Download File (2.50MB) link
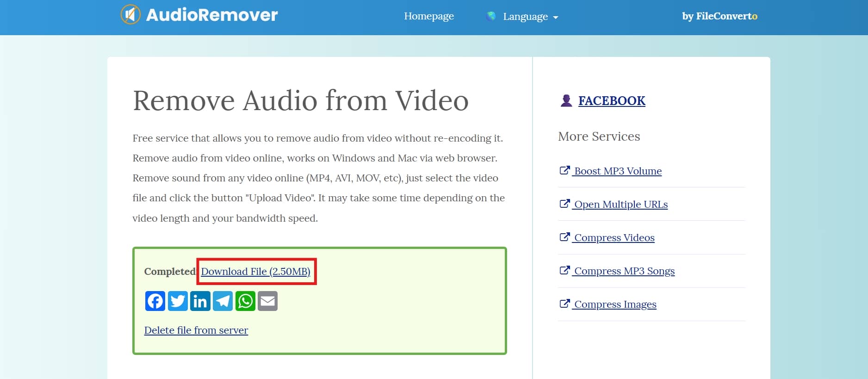868x379 pixels. pos(255,272)
